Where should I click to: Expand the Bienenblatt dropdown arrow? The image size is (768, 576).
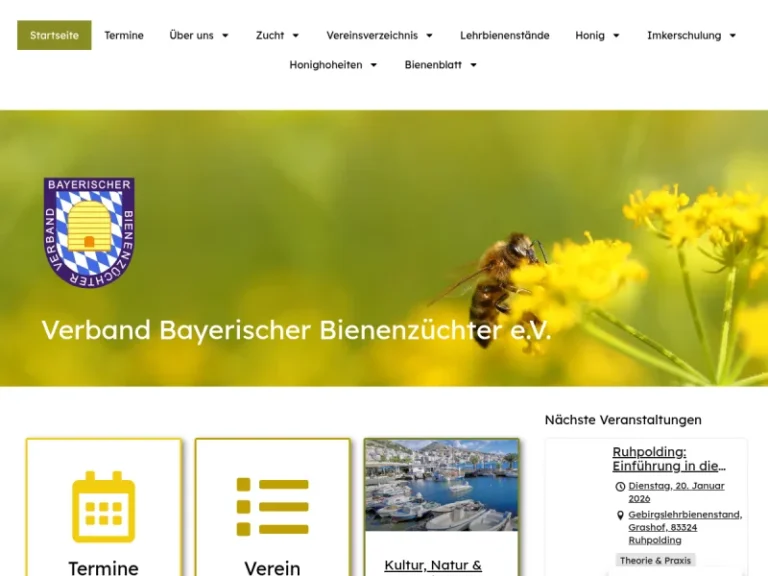click(x=474, y=65)
